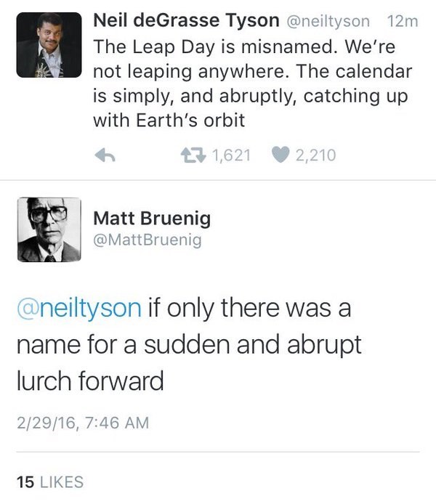Image resolution: width=436 pixels, height=504 pixels.
Task: Click the reply arrow icon under Tyson's tweet
Action: click(x=107, y=154)
